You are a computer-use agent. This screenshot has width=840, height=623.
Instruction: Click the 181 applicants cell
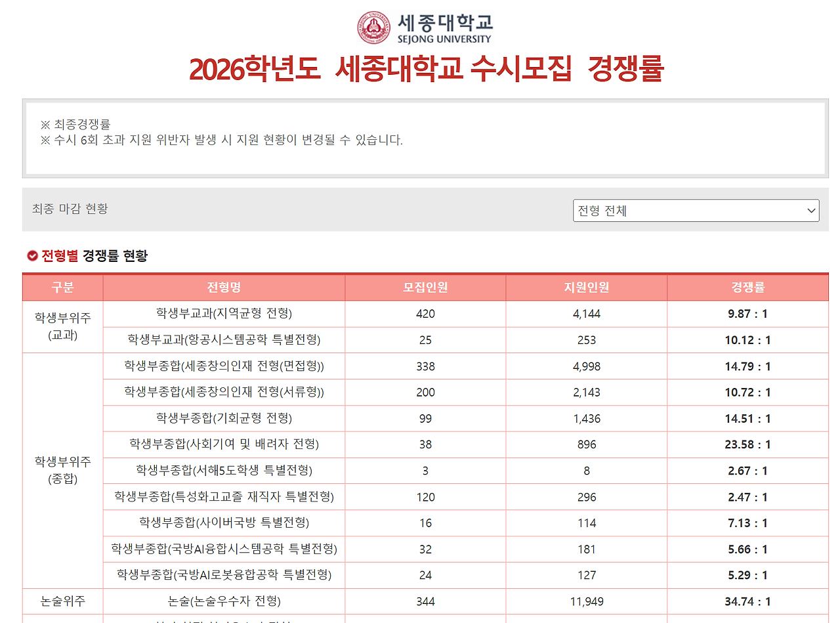tap(587, 549)
